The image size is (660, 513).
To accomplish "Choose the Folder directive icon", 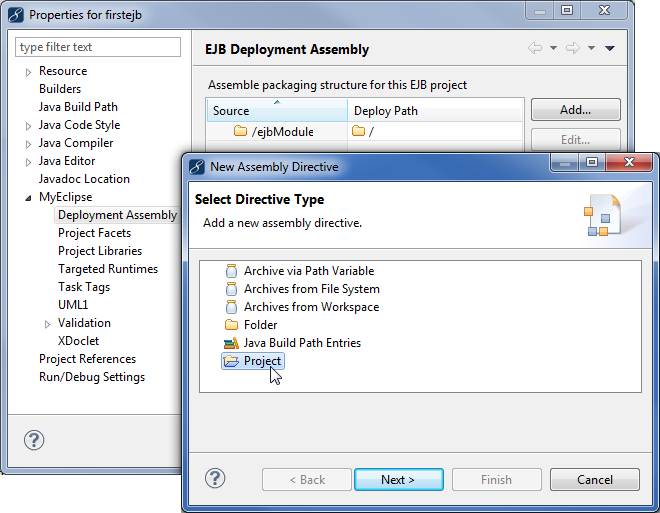I will [231, 325].
